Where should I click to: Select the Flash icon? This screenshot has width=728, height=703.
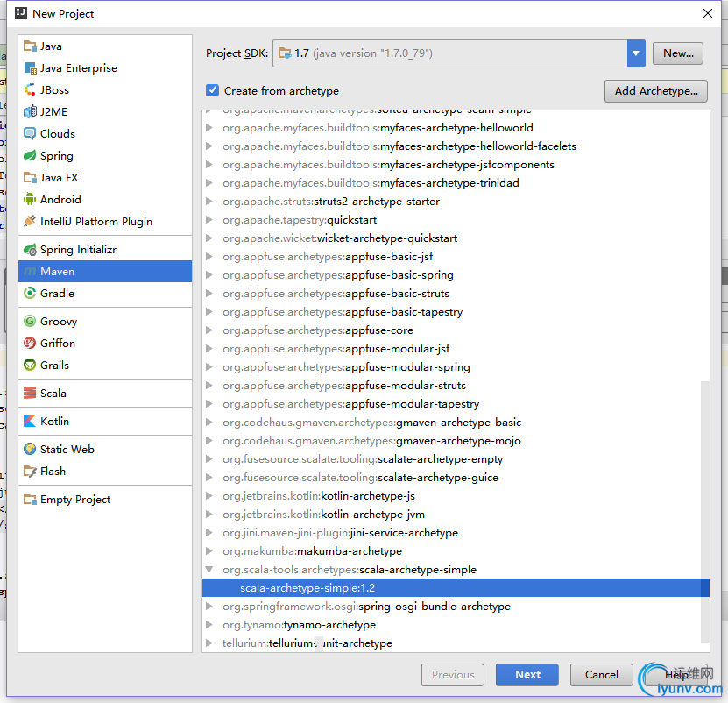click(x=30, y=471)
